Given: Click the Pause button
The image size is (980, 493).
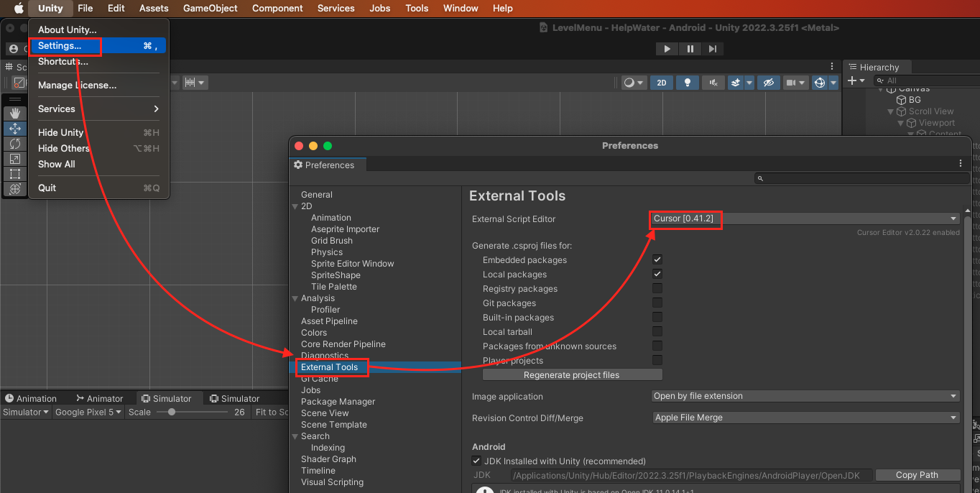Looking at the screenshot, I should pyautogui.click(x=690, y=49).
